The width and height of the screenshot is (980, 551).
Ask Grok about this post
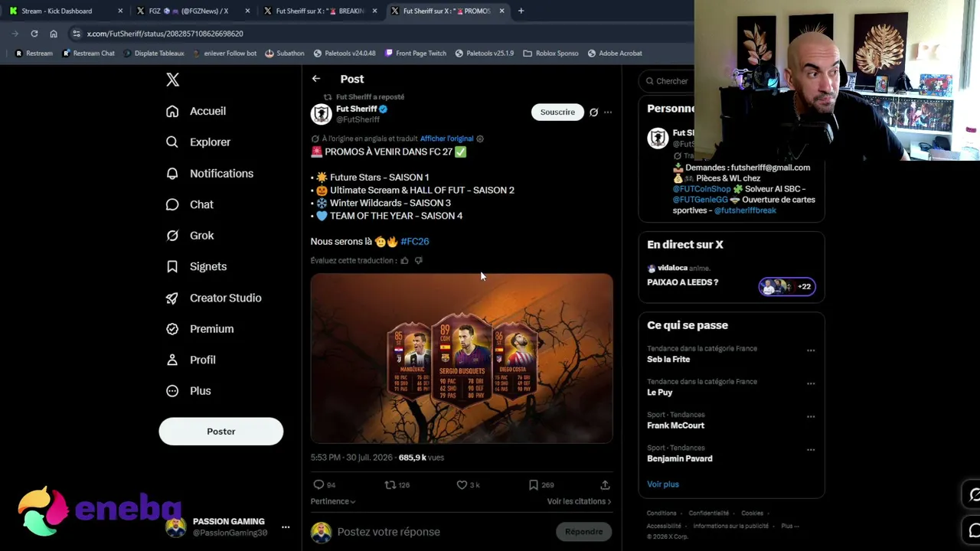click(593, 112)
